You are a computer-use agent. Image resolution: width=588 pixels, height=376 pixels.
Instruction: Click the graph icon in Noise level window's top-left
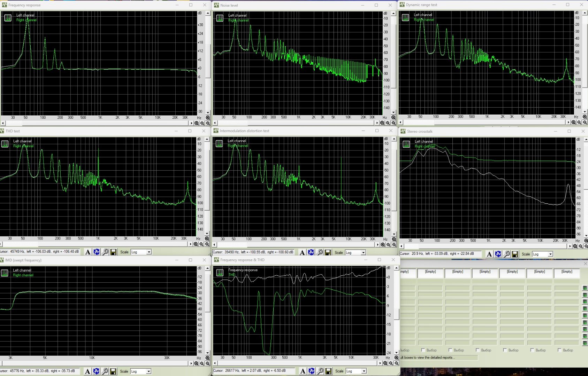(220, 18)
